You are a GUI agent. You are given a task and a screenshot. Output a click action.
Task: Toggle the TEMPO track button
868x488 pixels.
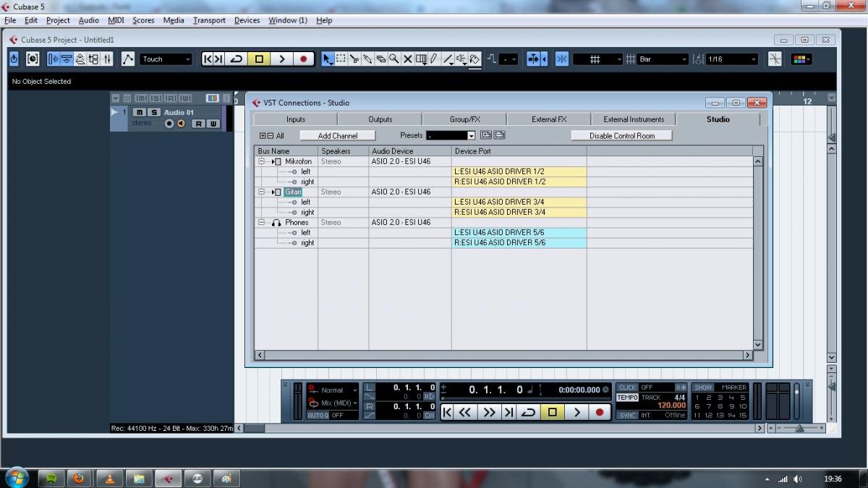click(627, 397)
